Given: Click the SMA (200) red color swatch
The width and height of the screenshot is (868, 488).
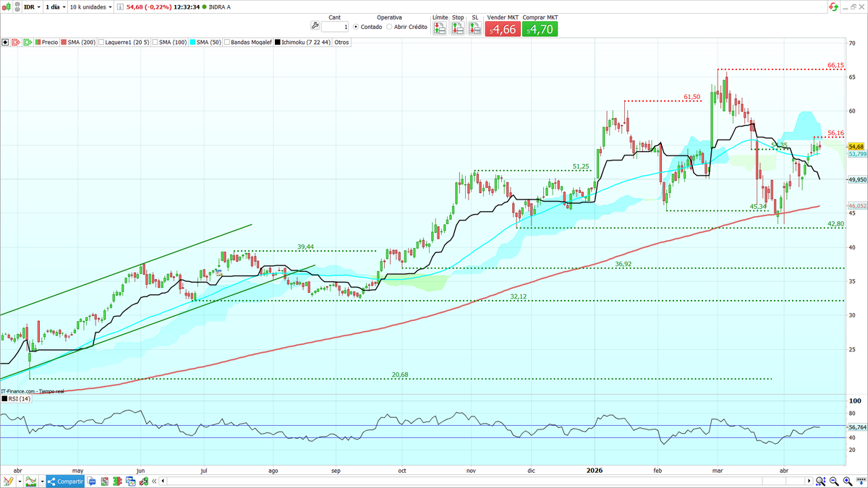Looking at the screenshot, I should pos(64,42).
